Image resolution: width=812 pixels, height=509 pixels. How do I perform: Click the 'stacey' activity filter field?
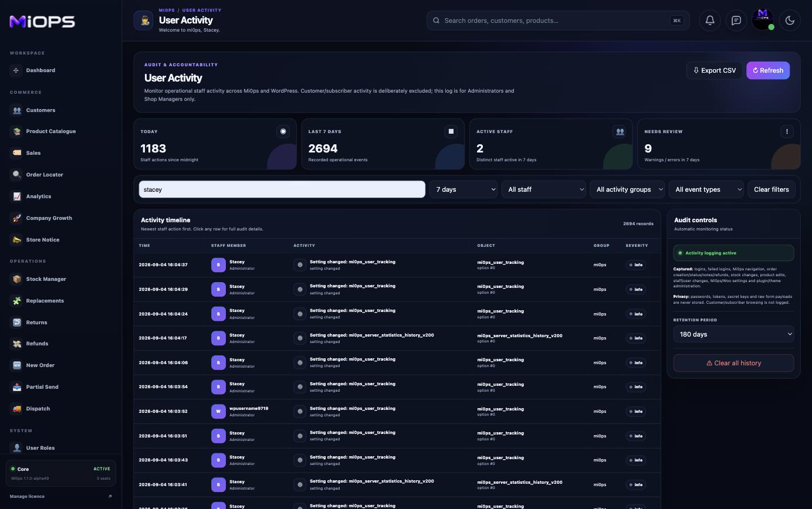[x=282, y=189]
